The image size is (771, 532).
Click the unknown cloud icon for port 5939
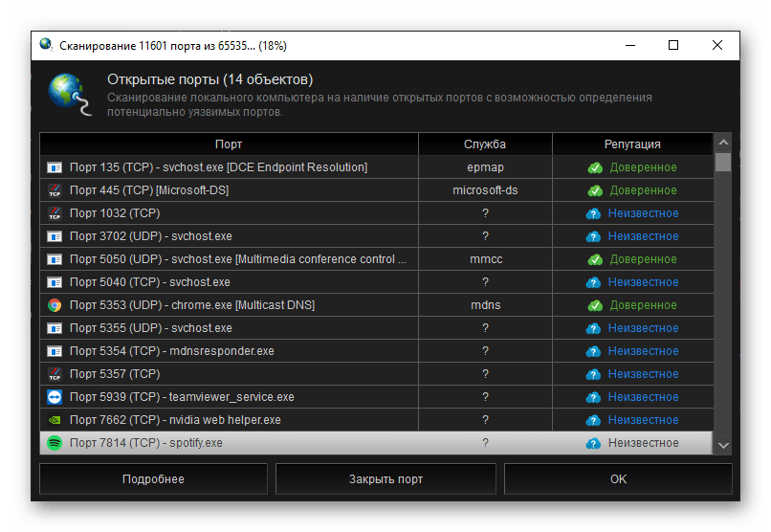[x=593, y=397]
